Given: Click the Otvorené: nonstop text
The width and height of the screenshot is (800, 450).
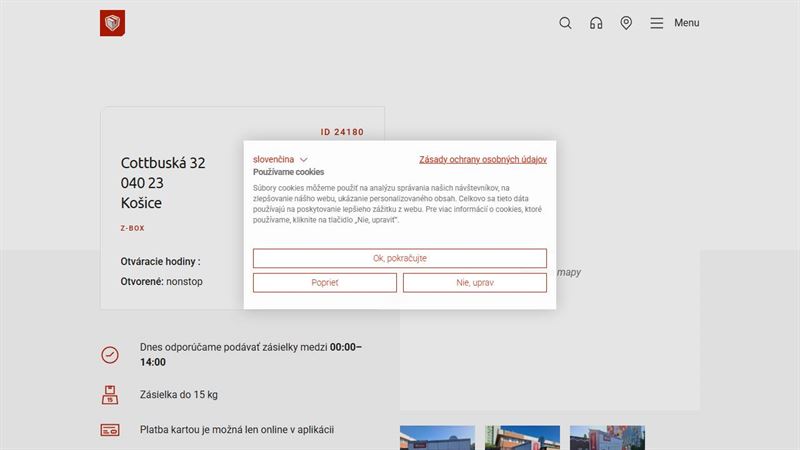Looking at the screenshot, I should click(161, 282).
